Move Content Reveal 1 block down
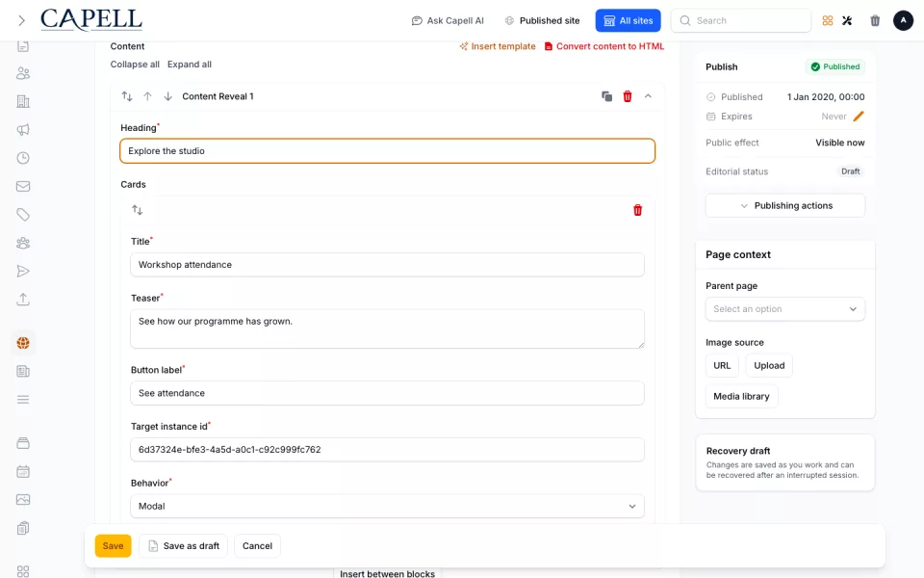 (x=167, y=96)
